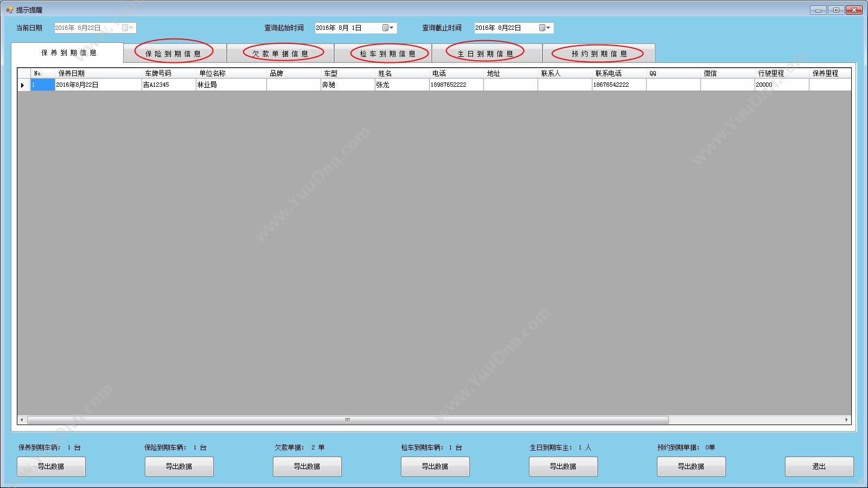Image resolution: width=868 pixels, height=488 pixels.
Task: Select cell 2016年8月22日 in the grid
Action: 98,85
